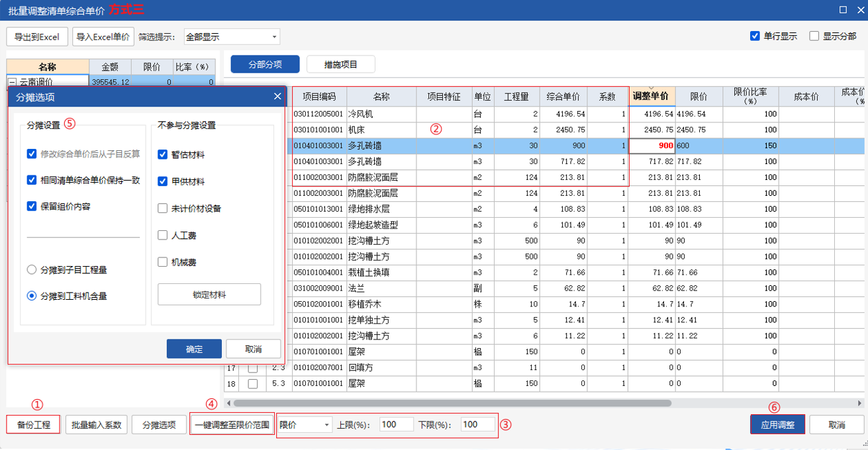The image size is (868, 450).
Task: Click code cell 030112005001
Action: point(319,114)
